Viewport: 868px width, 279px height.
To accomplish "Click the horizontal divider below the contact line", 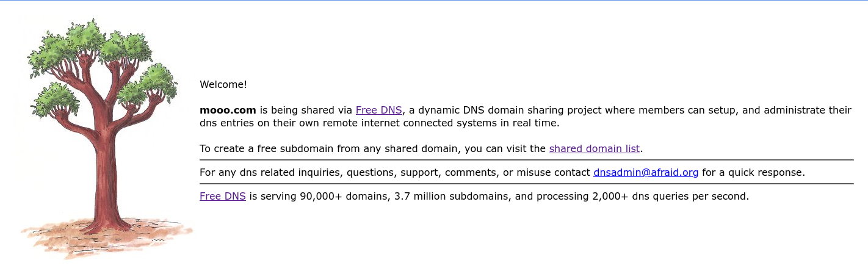I will pos(526,184).
